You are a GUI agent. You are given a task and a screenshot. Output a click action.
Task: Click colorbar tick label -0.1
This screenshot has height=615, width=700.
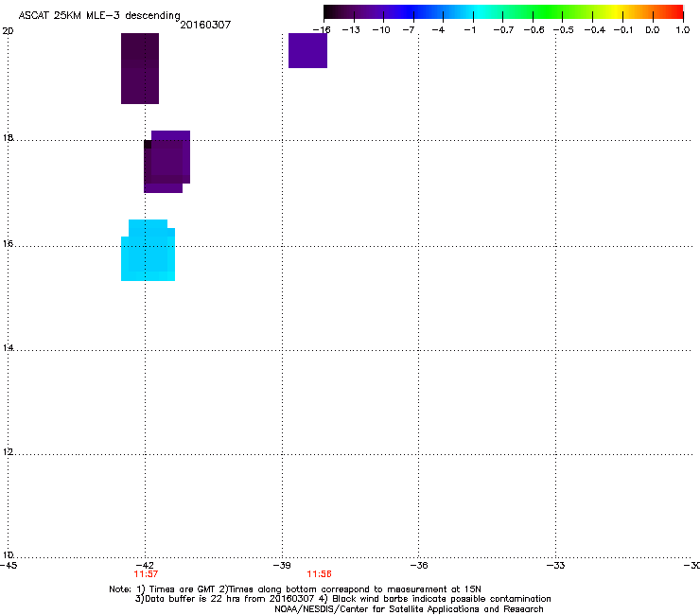(x=623, y=30)
